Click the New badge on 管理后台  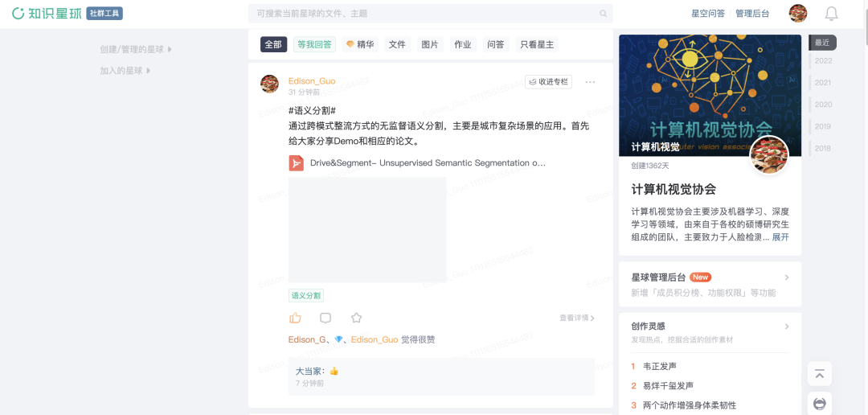tap(700, 277)
